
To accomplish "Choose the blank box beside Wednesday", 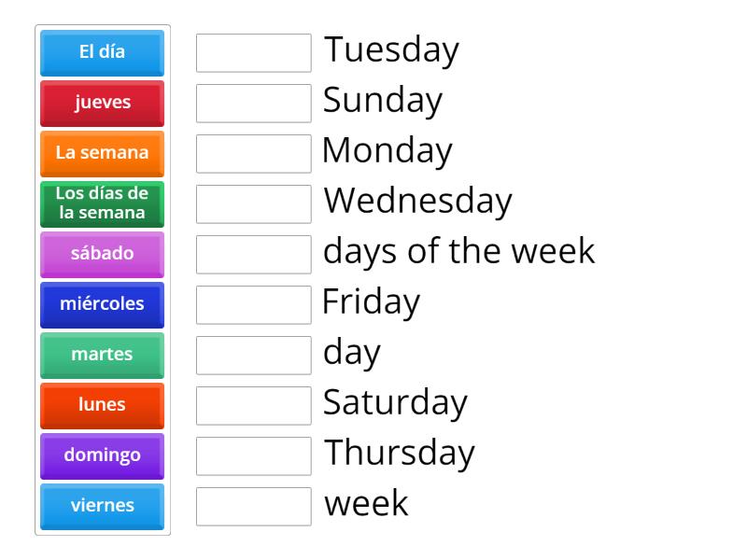I will [254, 204].
